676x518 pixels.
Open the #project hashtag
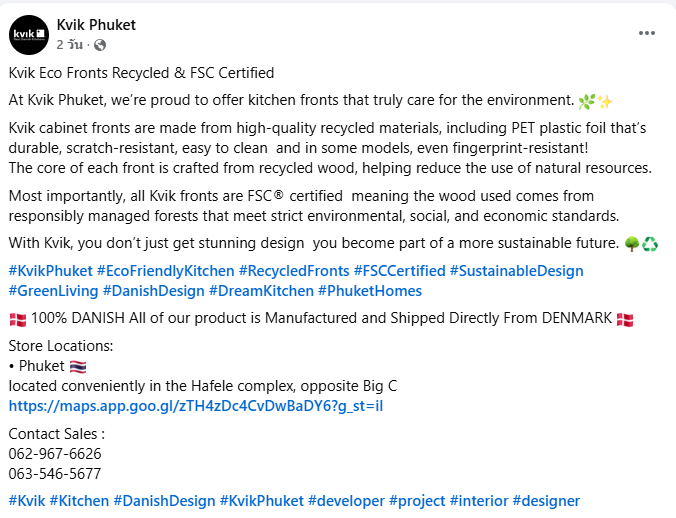coord(417,501)
